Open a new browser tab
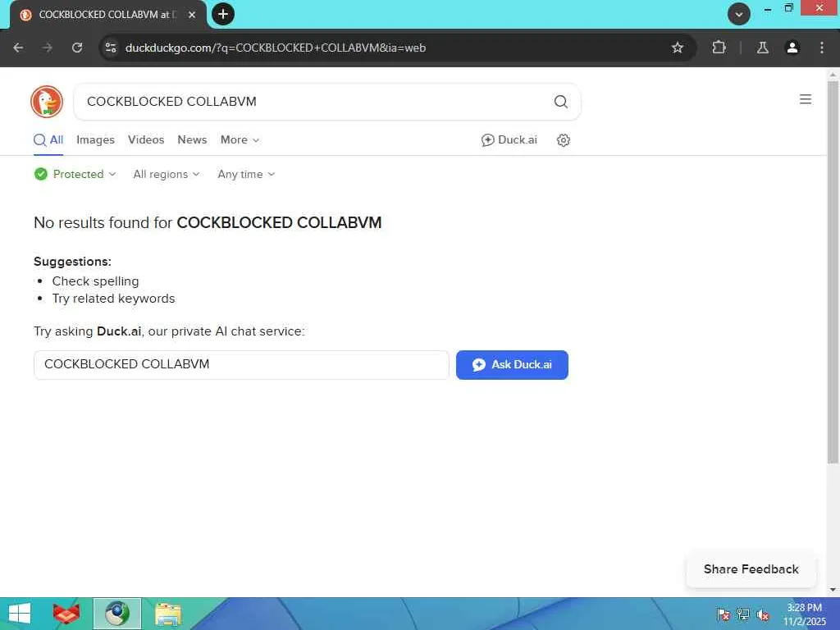The width and height of the screenshot is (840, 630). pyautogui.click(x=223, y=14)
